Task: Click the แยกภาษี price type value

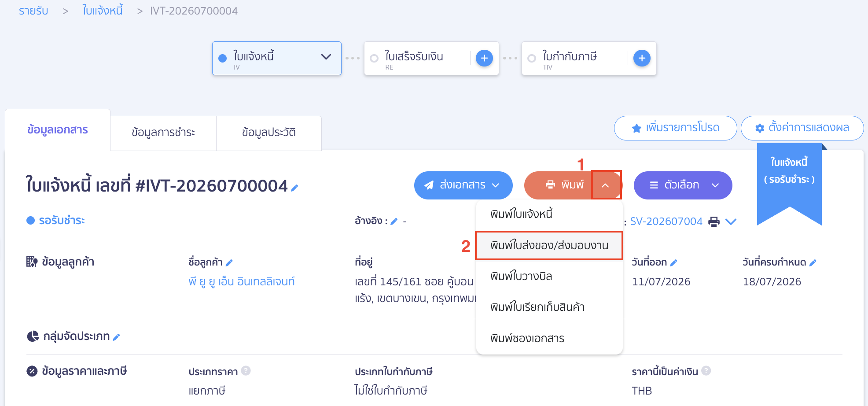Action: click(207, 391)
